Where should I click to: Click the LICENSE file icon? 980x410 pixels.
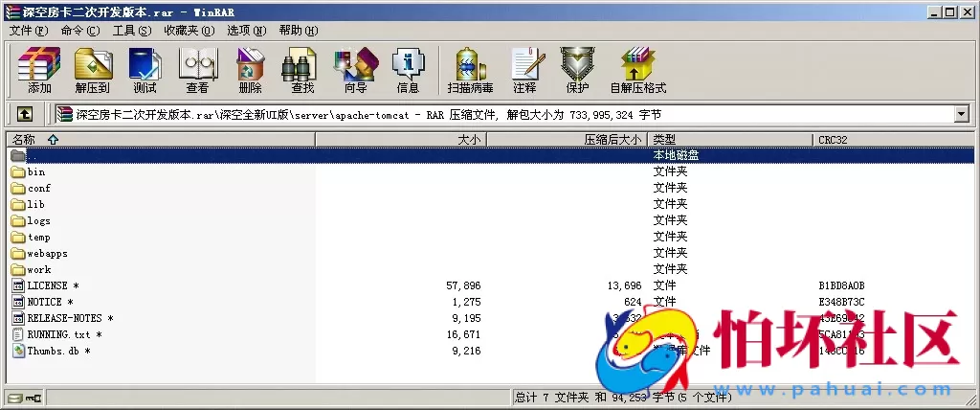(x=18, y=285)
